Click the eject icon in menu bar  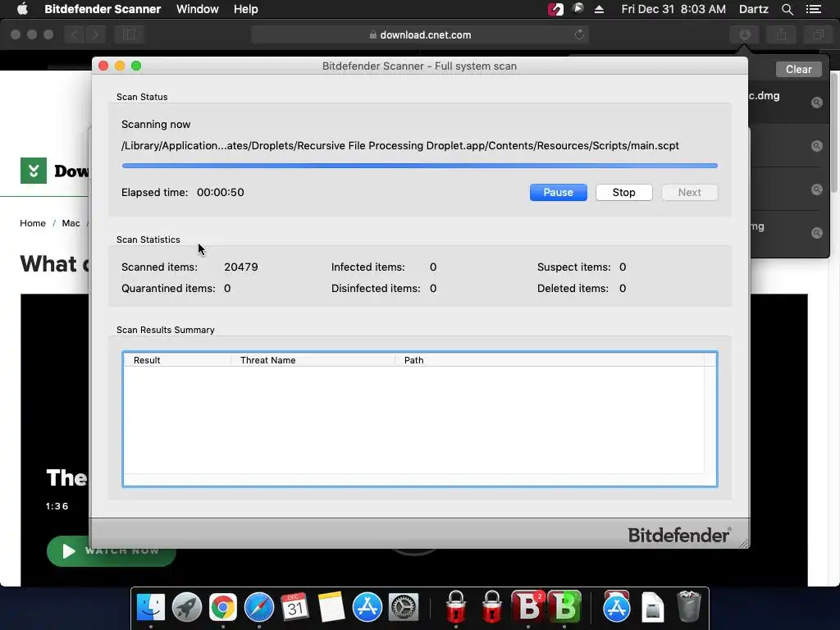tap(600, 9)
